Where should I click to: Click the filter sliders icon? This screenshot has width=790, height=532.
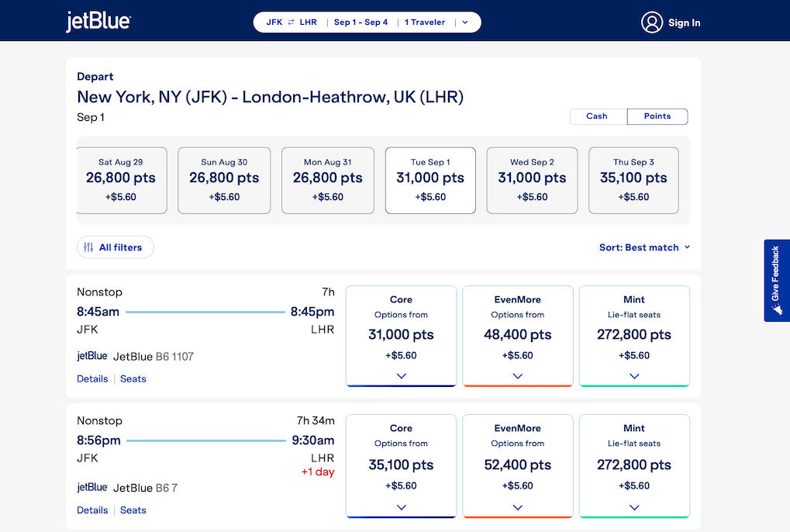88,247
